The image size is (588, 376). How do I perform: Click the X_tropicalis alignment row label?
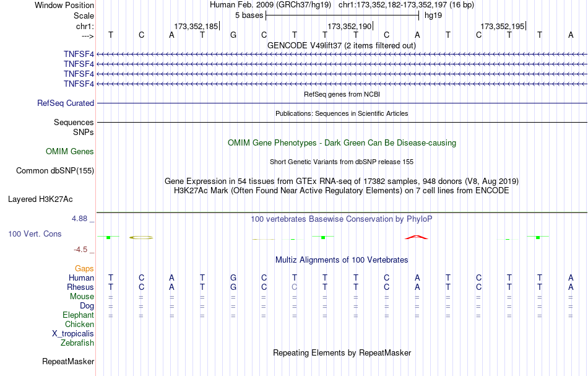[73, 334]
